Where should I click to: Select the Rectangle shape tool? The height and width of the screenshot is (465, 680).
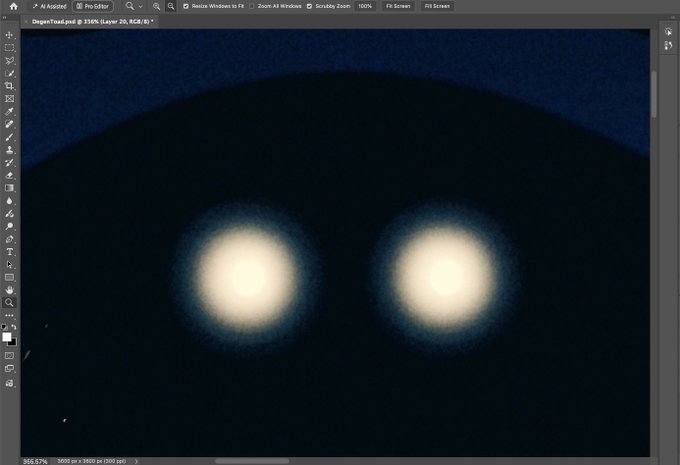click(9, 277)
